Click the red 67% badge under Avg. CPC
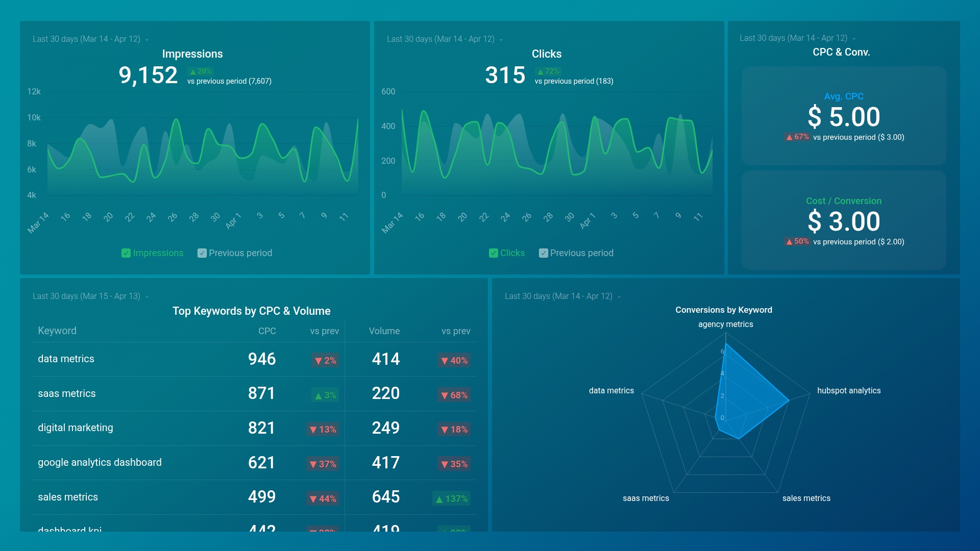Viewport: 980px width, 551px height. pos(797,137)
